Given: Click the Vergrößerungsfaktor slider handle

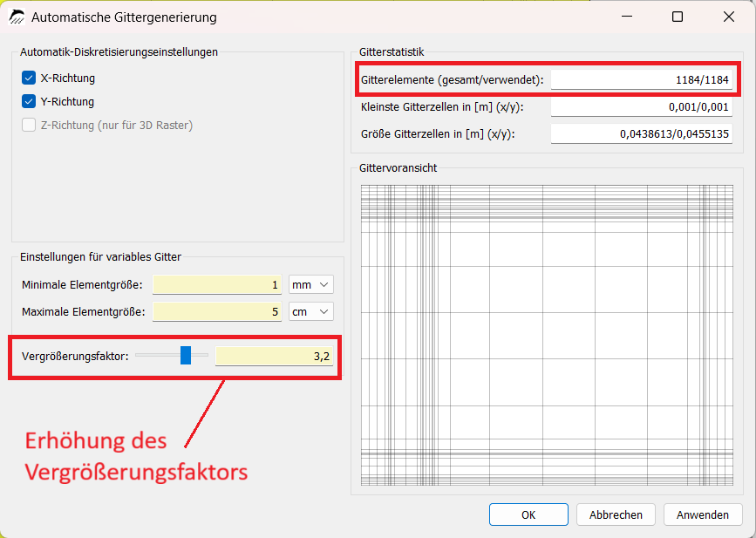Looking at the screenshot, I should coord(186,355).
